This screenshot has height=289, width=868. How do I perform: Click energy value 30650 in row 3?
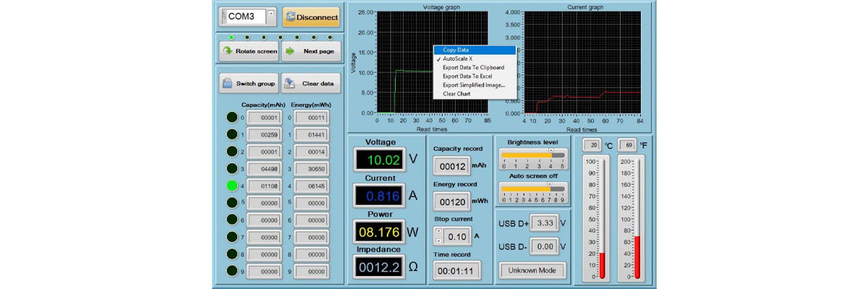[x=312, y=168]
